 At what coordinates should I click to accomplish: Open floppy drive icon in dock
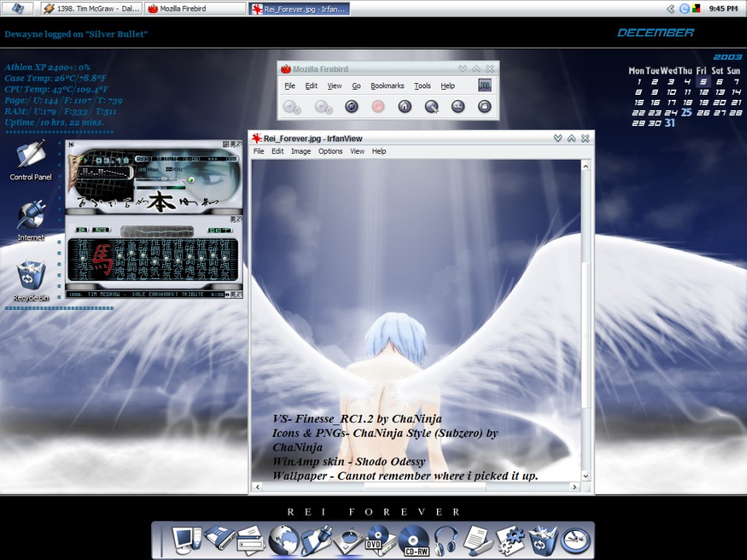pos(220,538)
